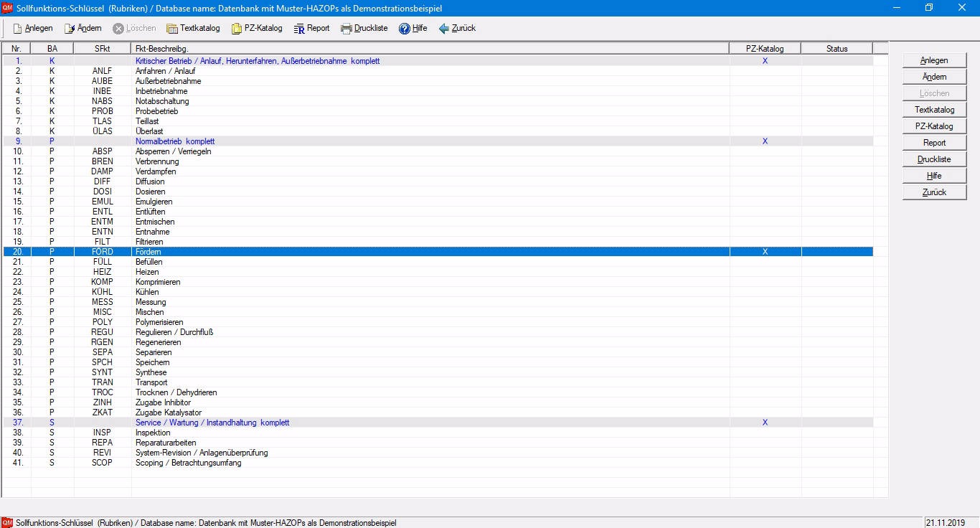The width and height of the screenshot is (980, 528).
Task: Select the 'Filtrieren' row
Action: 438,242
